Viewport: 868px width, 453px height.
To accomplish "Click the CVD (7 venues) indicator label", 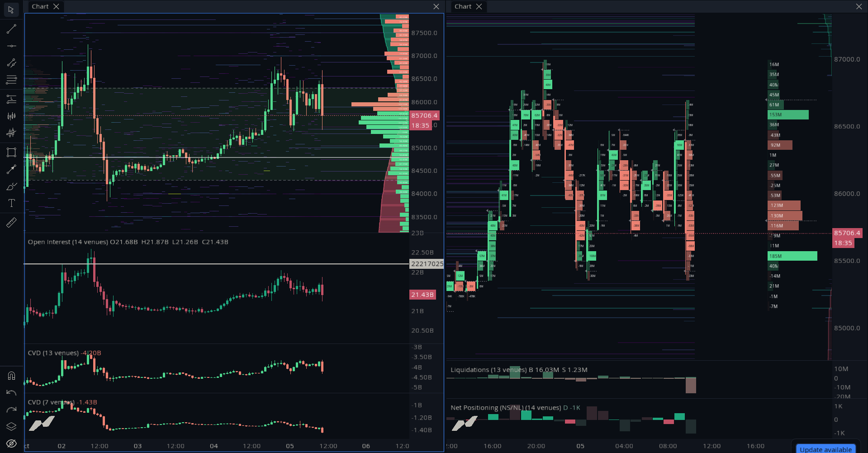I will click(51, 402).
